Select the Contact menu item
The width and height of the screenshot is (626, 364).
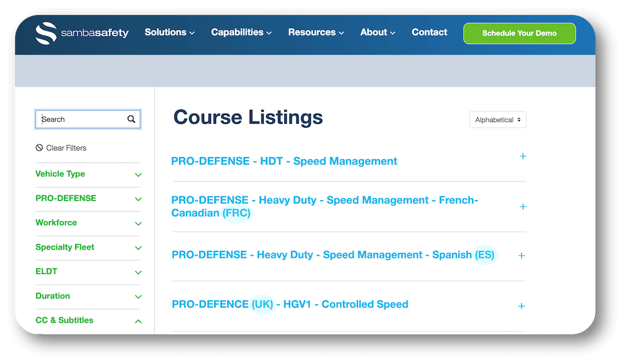pos(429,33)
